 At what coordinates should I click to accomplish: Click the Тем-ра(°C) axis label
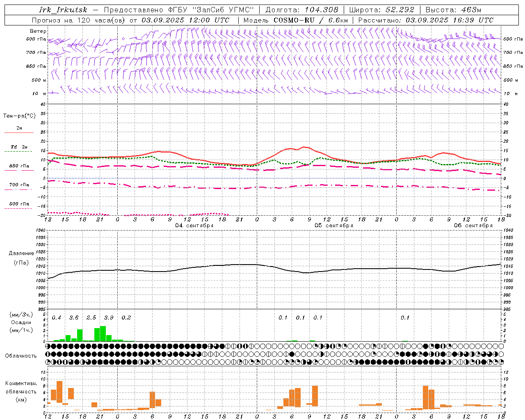(19, 116)
